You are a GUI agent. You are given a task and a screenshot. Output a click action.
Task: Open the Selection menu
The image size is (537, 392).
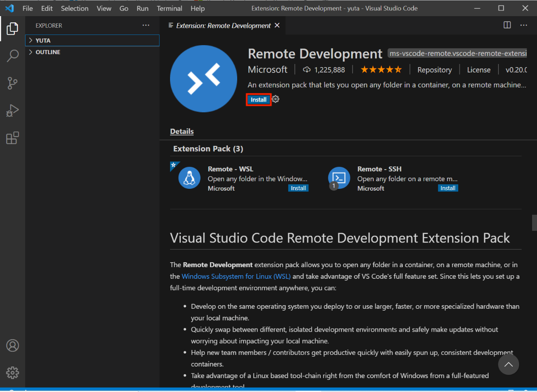point(75,8)
